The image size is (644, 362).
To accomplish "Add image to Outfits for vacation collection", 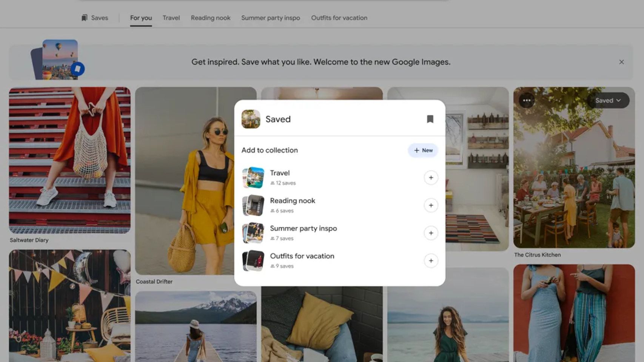I will 431,261.
